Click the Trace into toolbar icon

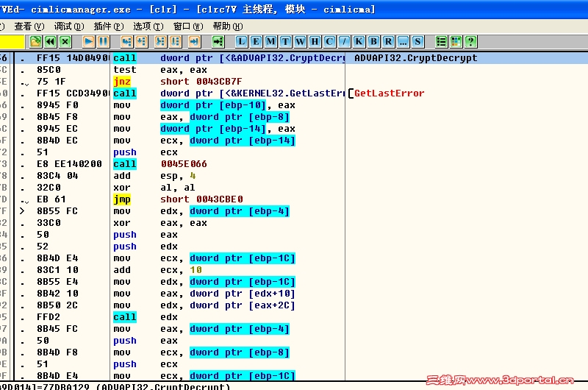point(160,41)
